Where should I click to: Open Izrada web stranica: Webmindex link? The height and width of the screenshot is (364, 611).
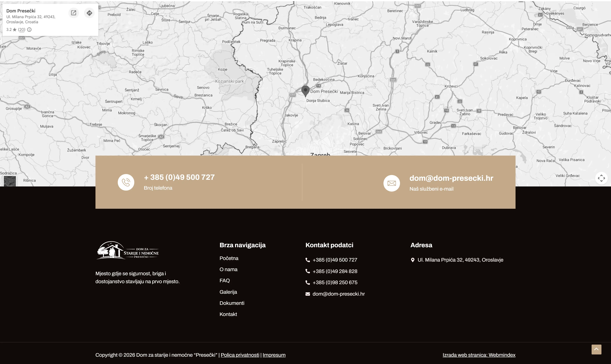pos(479,355)
